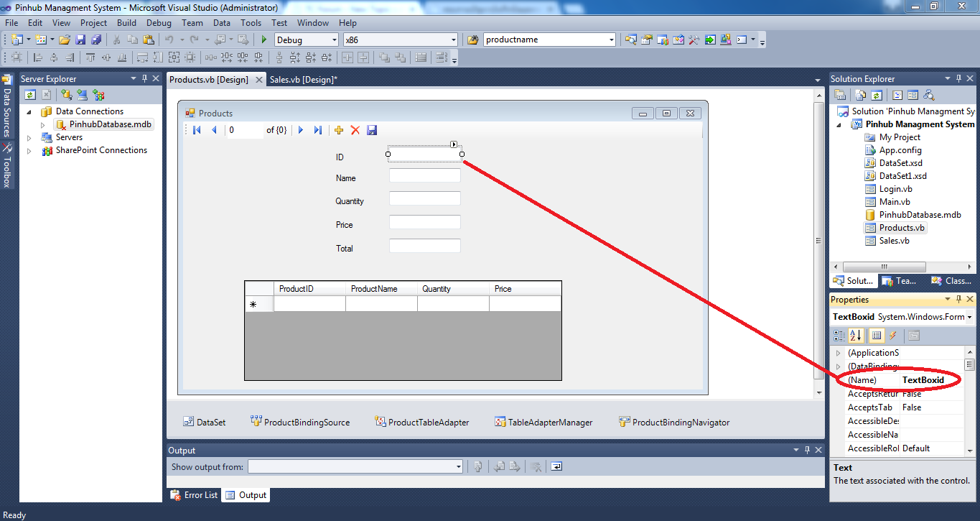980x521 pixels.
Task: Click the ProductName grid column header
Action: (381, 289)
